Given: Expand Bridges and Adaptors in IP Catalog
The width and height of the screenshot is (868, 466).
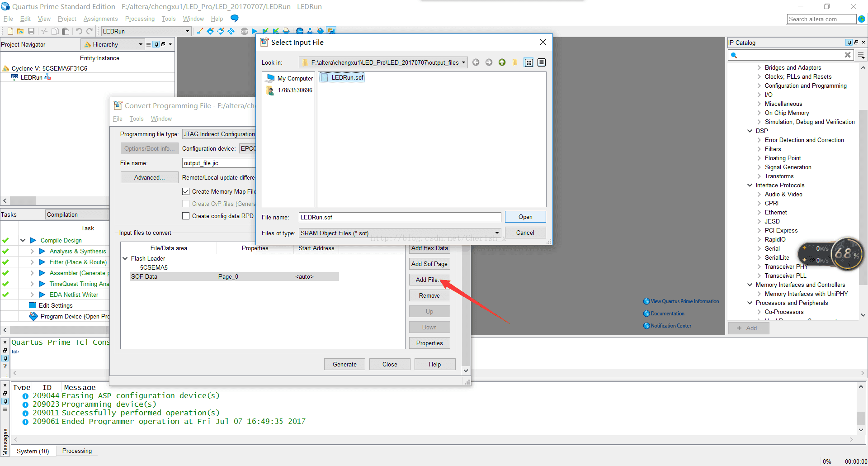Looking at the screenshot, I should (x=759, y=68).
